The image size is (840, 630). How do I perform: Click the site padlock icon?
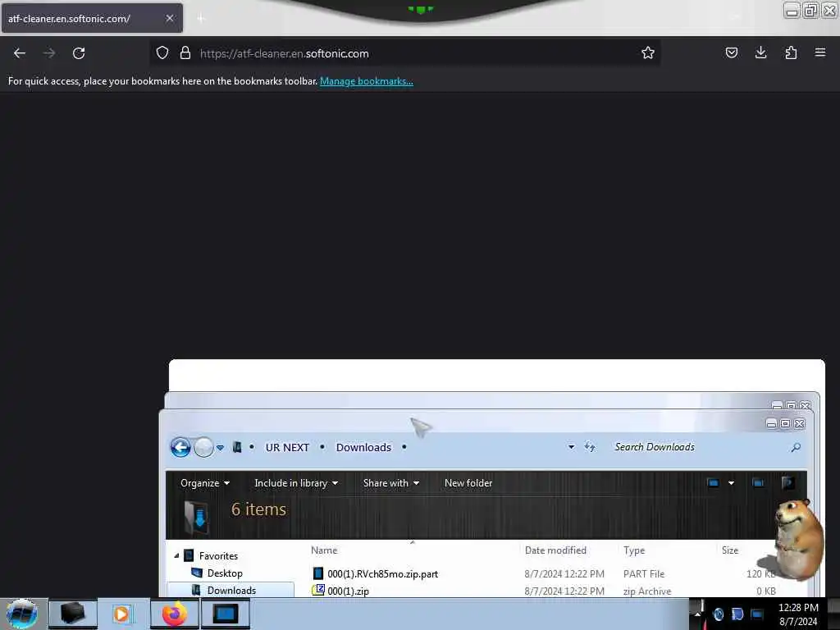[185, 53]
